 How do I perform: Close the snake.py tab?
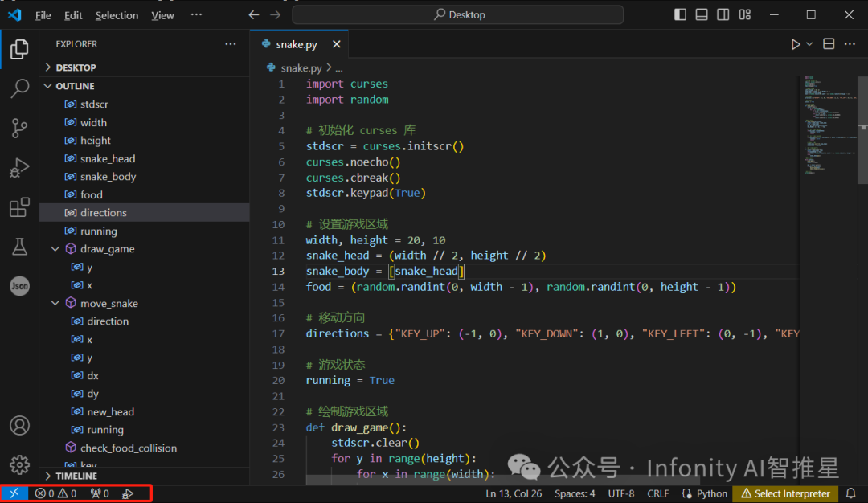337,44
